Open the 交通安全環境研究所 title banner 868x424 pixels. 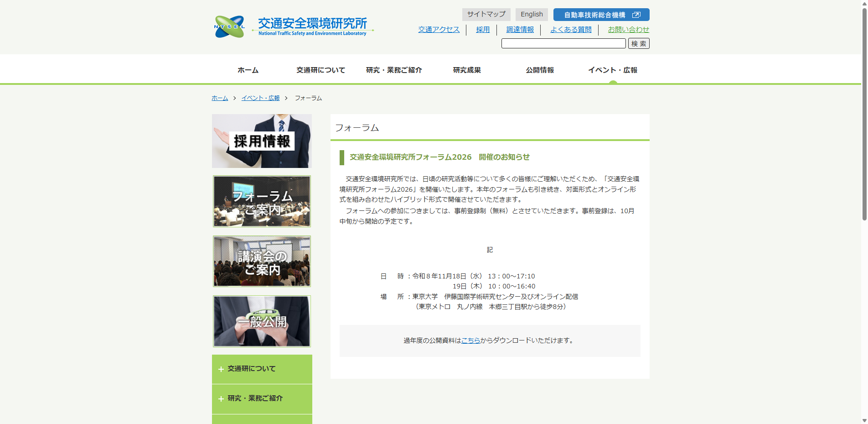313,26
